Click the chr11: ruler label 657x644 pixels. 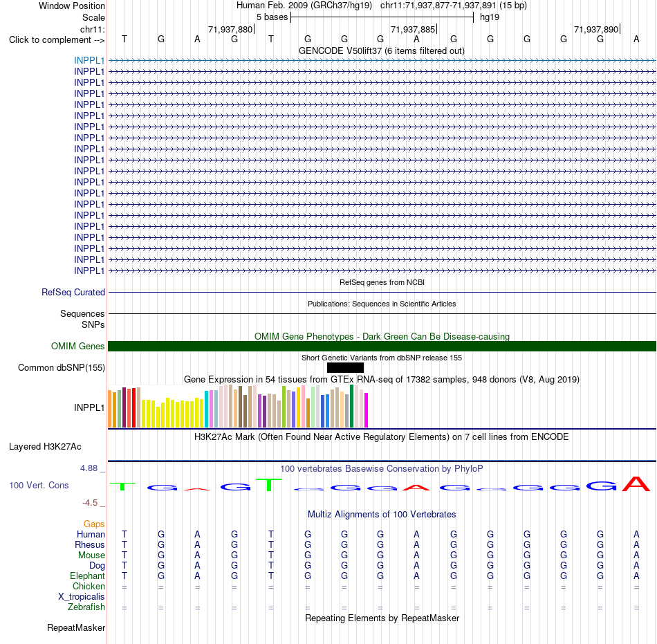(x=92, y=29)
